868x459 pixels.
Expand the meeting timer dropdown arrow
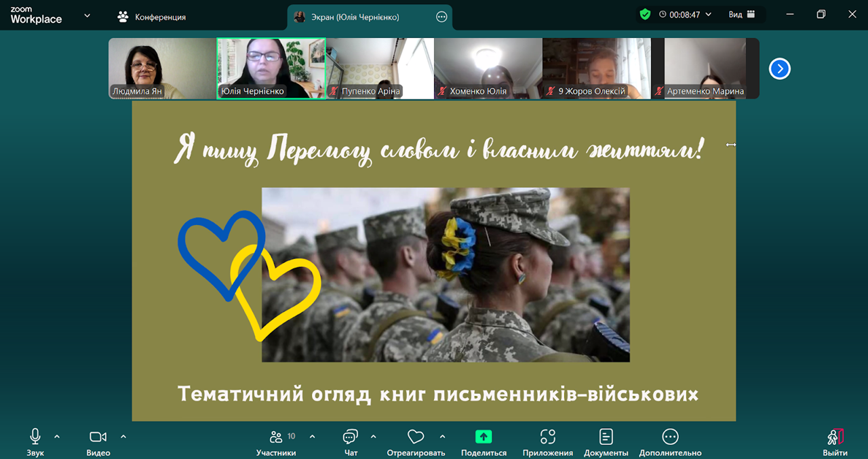pyautogui.click(x=709, y=14)
